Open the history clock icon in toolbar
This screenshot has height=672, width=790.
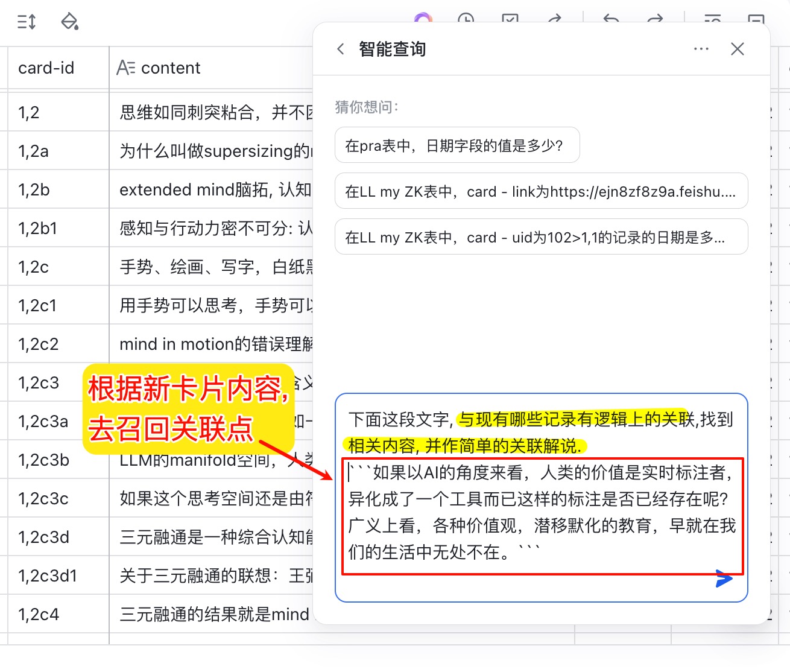click(466, 19)
